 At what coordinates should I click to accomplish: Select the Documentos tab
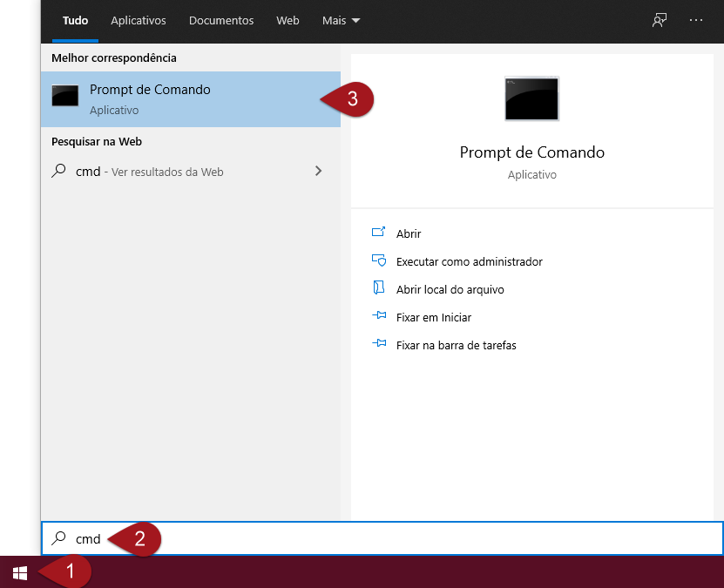(221, 20)
